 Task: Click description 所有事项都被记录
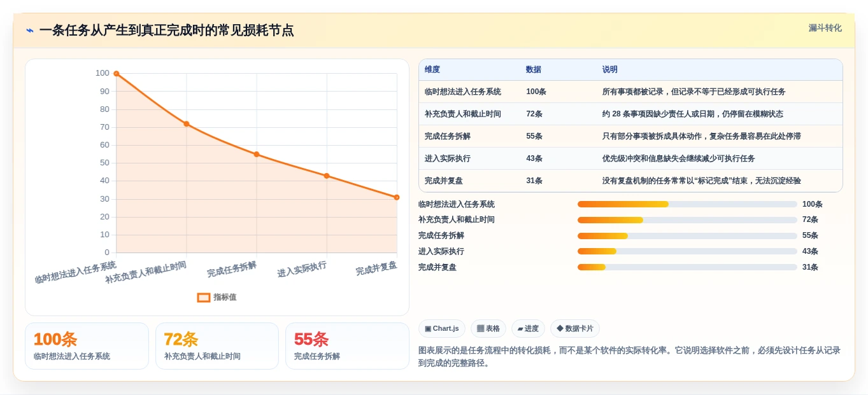click(x=694, y=92)
